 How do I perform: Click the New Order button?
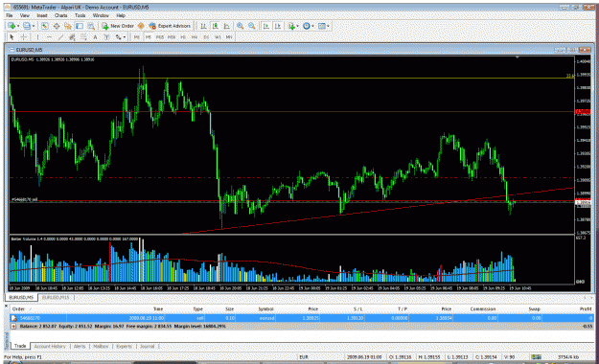(x=118, y=26)
